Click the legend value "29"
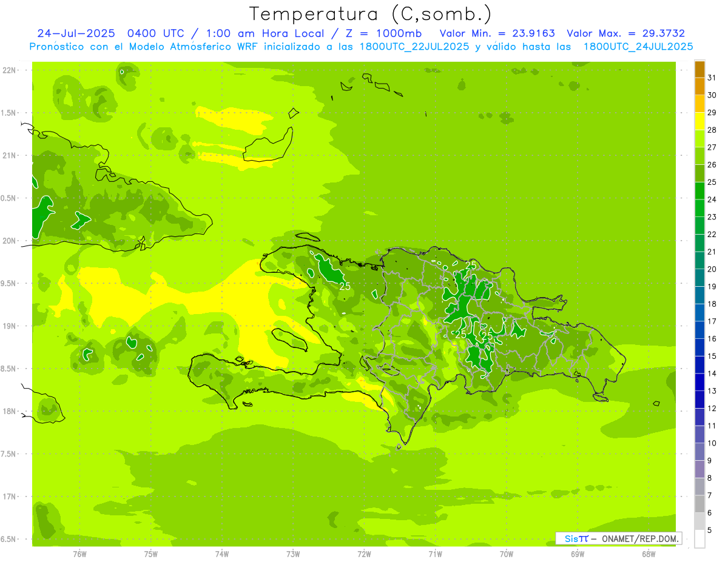728x562 pixels. (712, 113)
